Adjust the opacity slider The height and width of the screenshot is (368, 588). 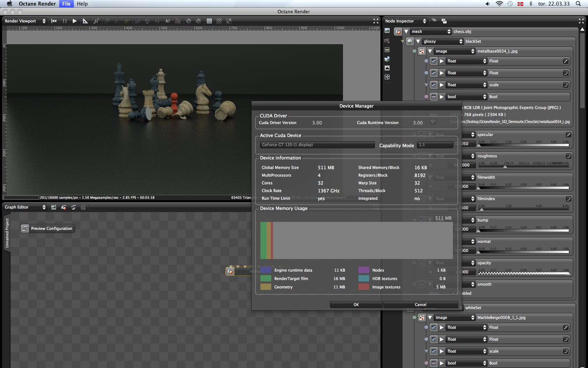(x=523, y=272)
